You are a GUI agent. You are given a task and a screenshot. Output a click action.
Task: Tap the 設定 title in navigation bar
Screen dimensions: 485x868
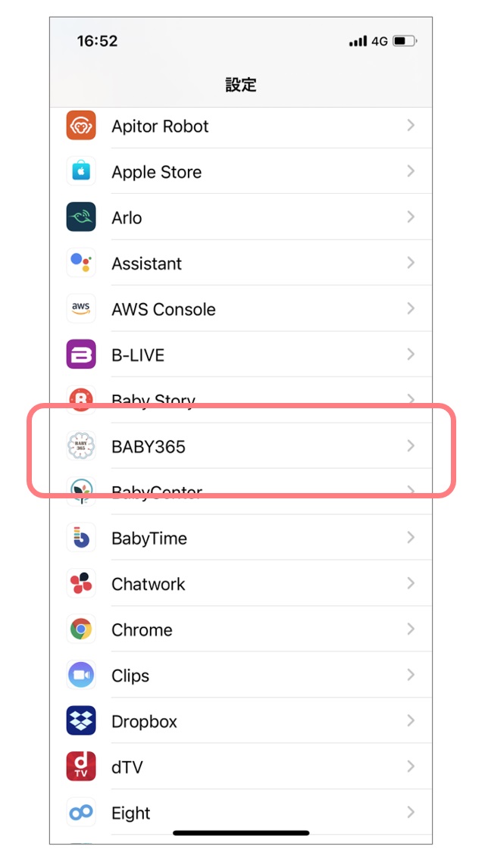pos(241,85)
